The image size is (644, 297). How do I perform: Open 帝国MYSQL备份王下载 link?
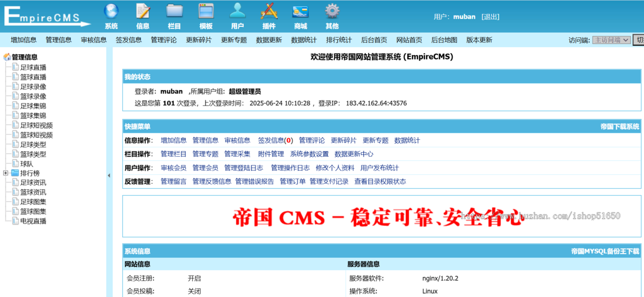tap(605, 251)
